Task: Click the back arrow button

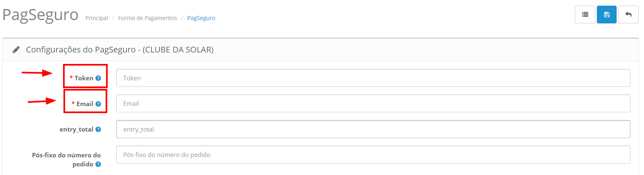Action: point(628,15)
